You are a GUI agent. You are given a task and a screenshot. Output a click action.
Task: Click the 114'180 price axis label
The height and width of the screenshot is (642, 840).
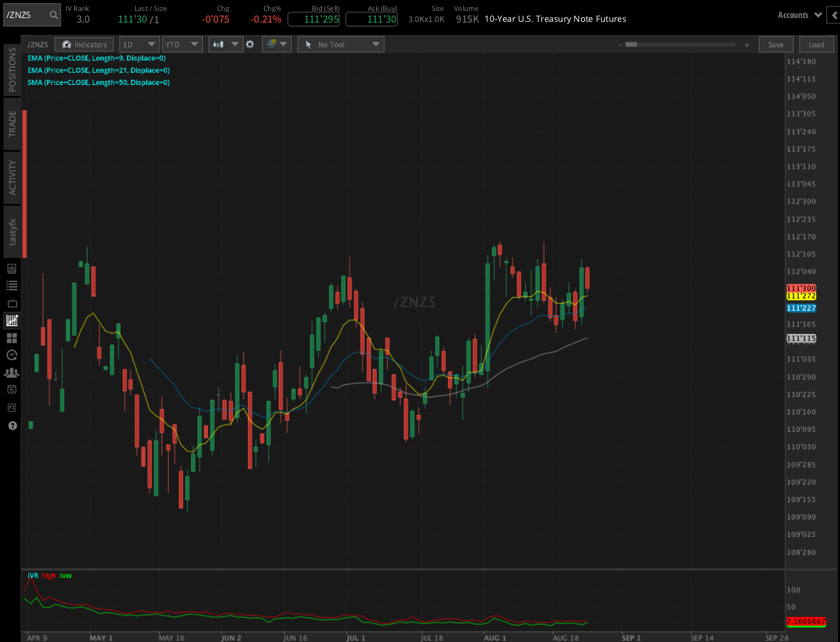click(801, 62)
